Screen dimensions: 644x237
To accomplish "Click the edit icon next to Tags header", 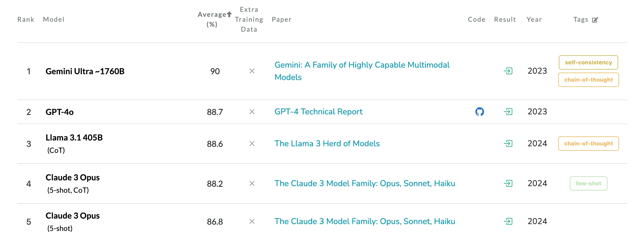I will [x=595, y=19].
